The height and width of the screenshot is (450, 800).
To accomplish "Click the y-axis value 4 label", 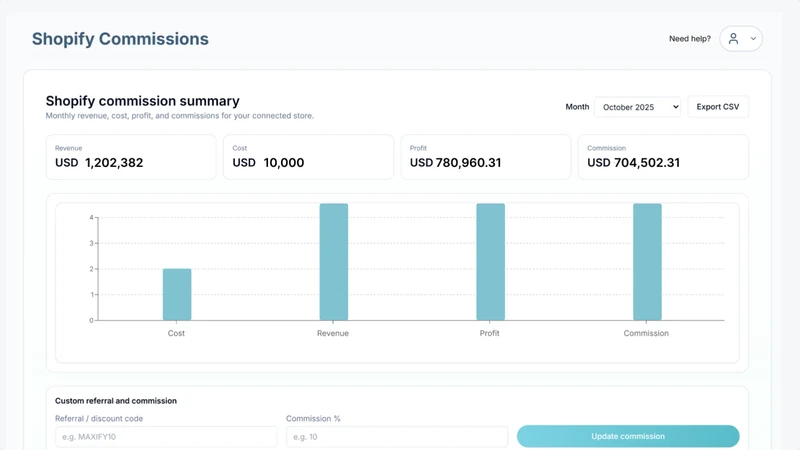I will 91,217.
